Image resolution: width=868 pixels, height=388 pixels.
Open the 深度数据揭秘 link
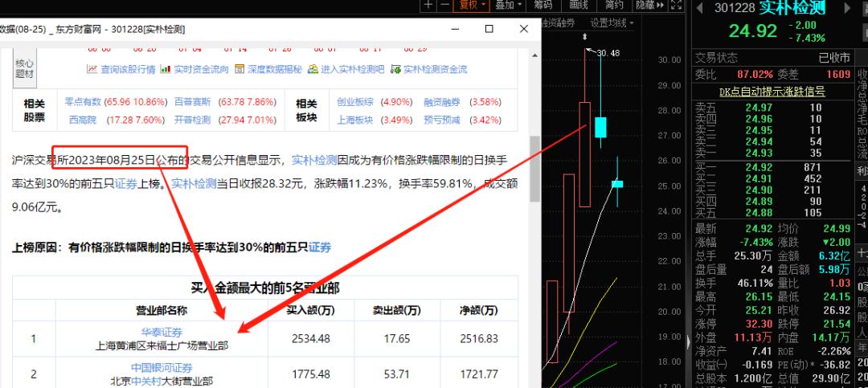pyautogui.click(x=275, y=69)
